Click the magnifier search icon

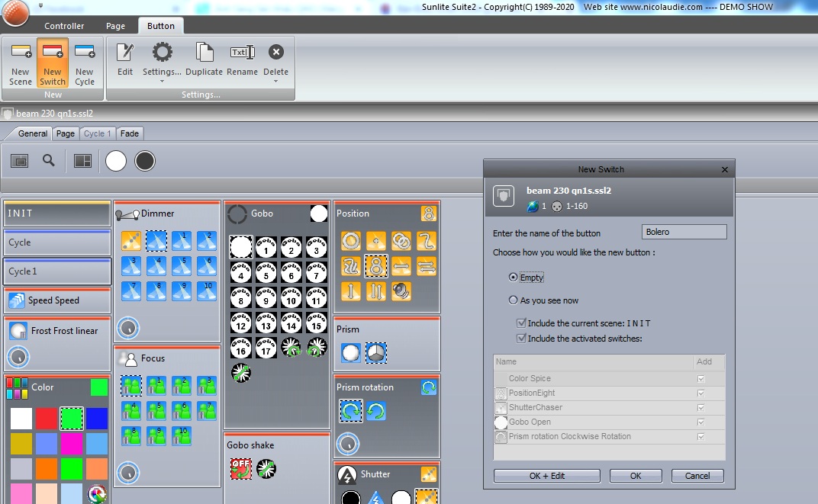tap(49, 160)
